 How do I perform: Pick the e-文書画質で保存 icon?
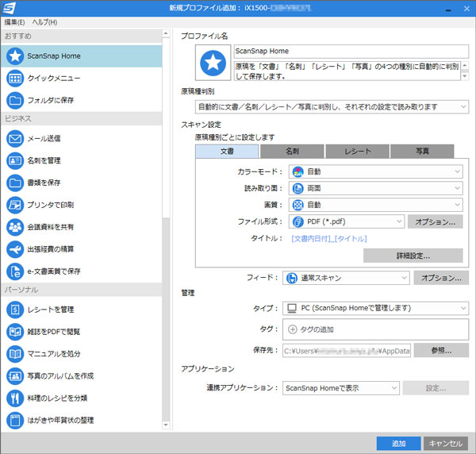15,271
